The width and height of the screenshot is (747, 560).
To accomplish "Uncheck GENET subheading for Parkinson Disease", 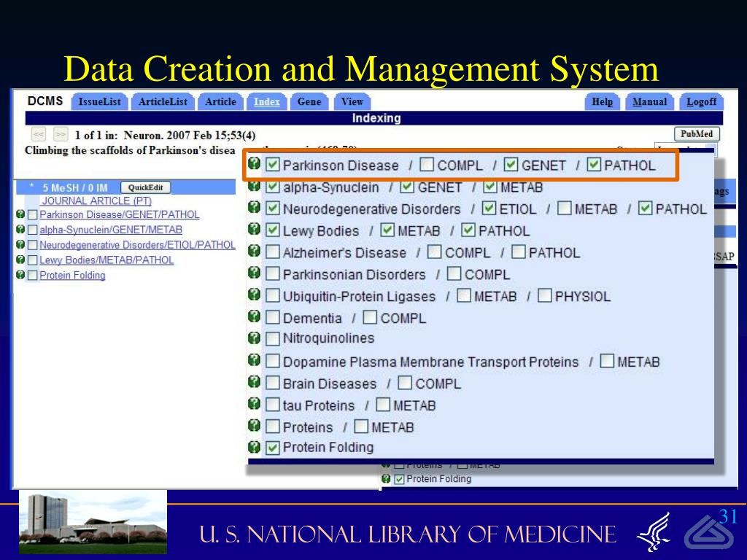I will 511,165.
